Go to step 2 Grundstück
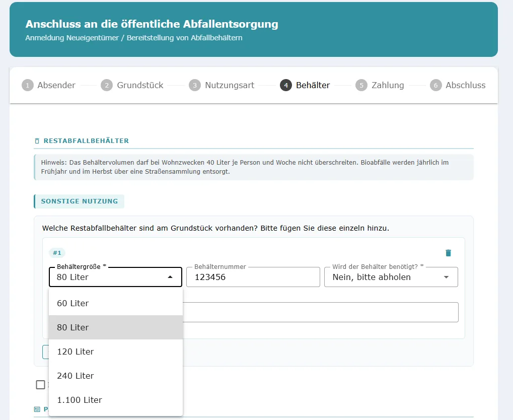This screenshot has height=420, width=513. pos(132,86)
